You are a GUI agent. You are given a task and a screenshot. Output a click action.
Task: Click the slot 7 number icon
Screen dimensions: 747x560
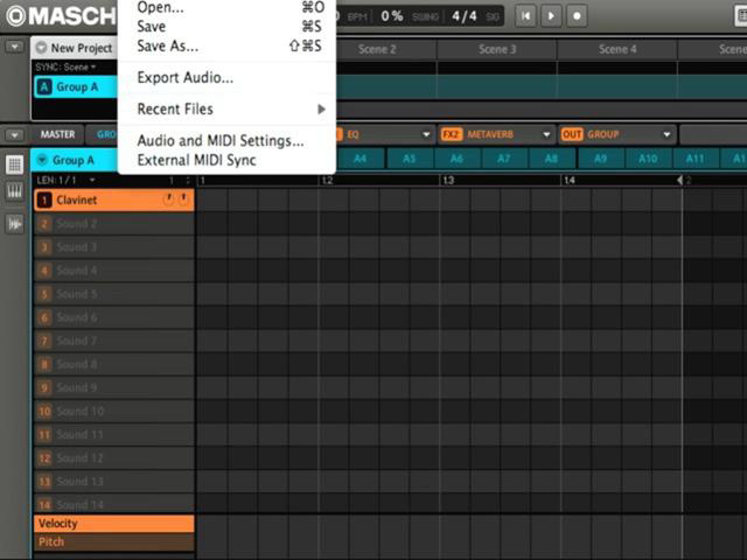pos(44,341)
